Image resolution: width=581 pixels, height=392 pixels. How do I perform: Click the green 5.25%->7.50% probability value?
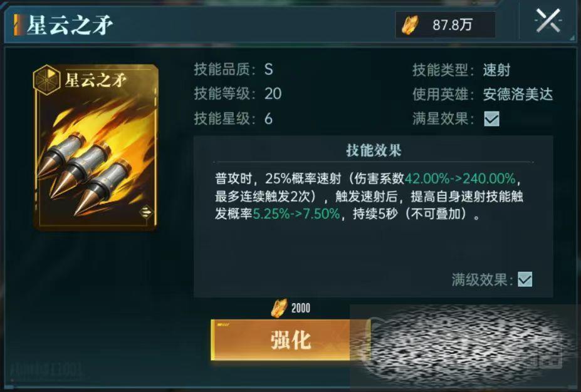(296, 214)
